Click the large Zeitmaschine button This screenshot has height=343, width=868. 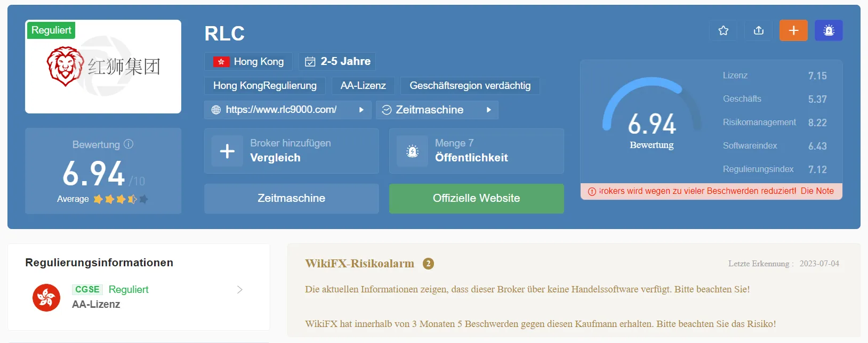point(292,198)
